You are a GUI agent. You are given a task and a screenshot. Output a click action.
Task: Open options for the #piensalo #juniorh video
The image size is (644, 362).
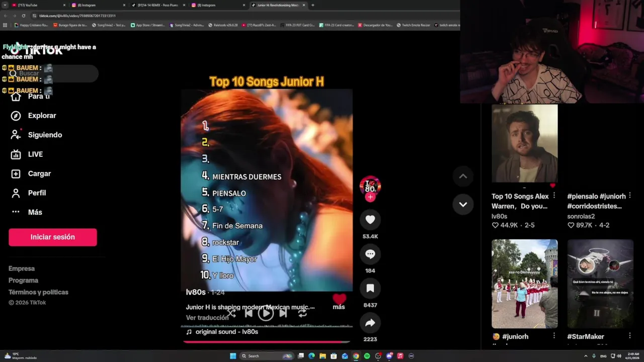(x=630, y=196)
